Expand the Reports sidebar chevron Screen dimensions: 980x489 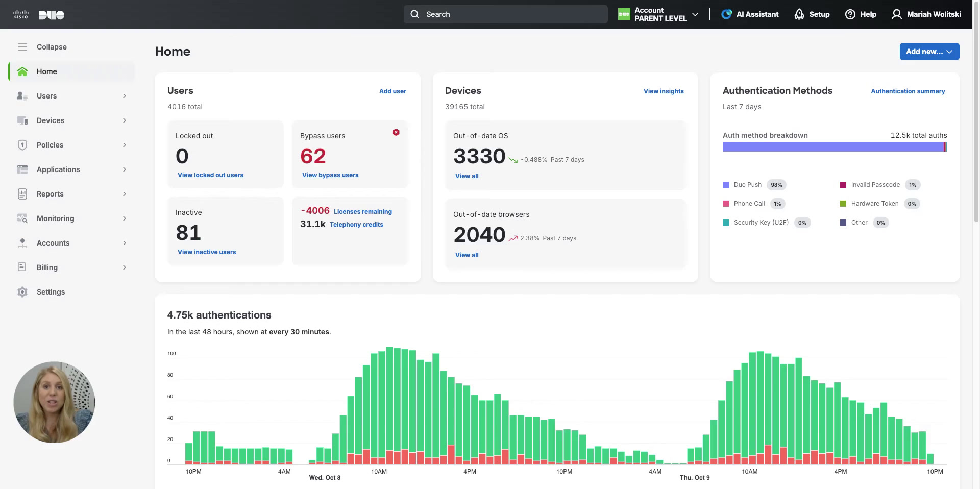pos(125,194)
